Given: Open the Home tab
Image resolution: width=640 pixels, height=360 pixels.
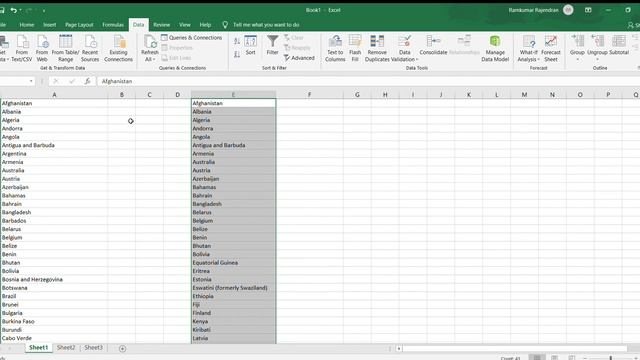Looking at the screenshot, I should click(27, 25).
